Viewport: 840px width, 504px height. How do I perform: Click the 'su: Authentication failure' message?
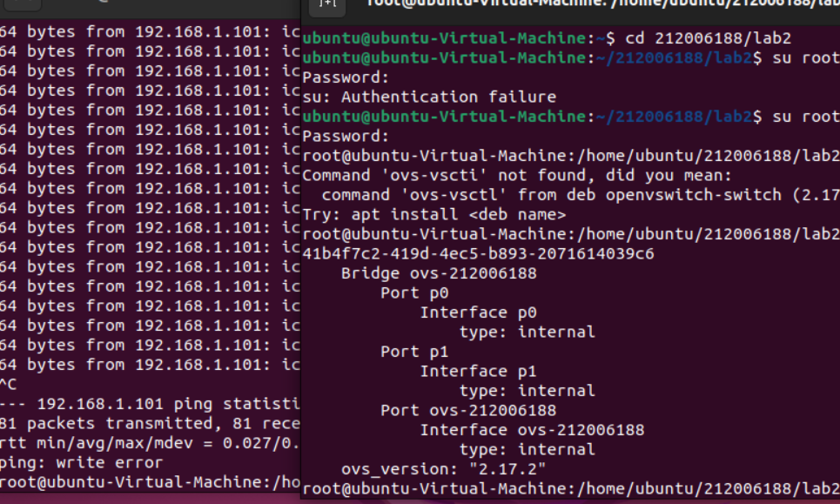tap(429, 97)
